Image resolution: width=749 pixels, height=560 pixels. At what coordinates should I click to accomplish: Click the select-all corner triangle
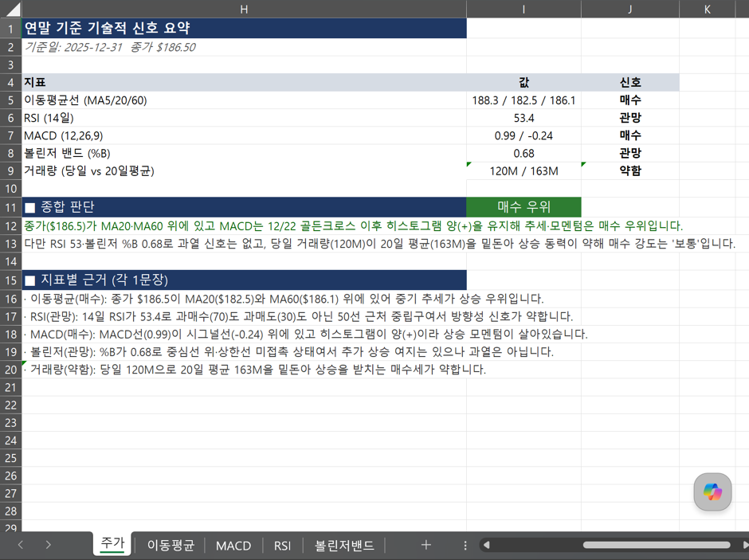[11, 9]
